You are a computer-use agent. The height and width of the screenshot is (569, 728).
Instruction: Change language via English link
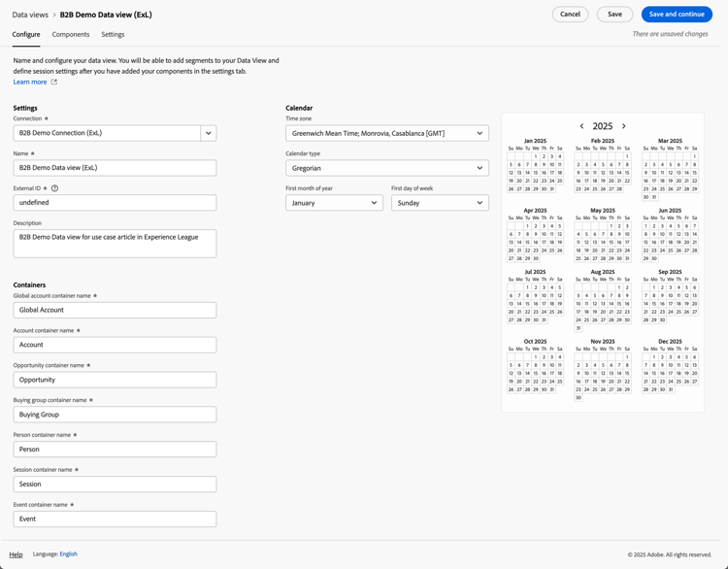click(69, 554)
